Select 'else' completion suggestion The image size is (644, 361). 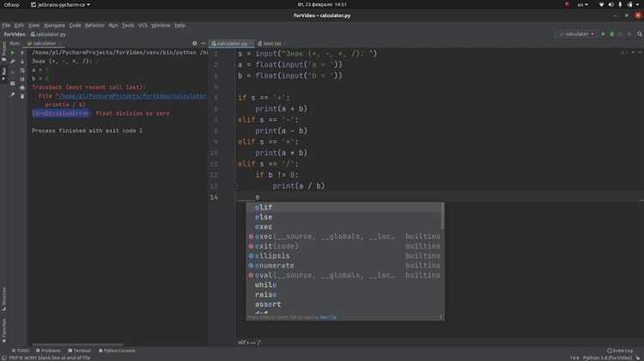coord(344,217)
